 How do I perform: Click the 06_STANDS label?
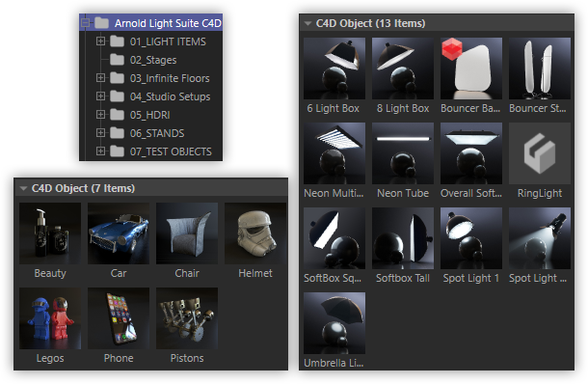tap(157, 133)
